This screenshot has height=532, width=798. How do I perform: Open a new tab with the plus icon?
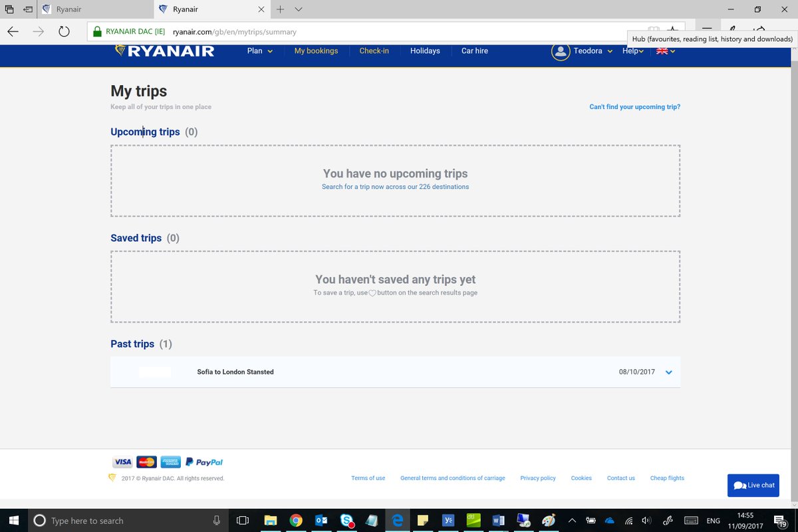point(280,9)
